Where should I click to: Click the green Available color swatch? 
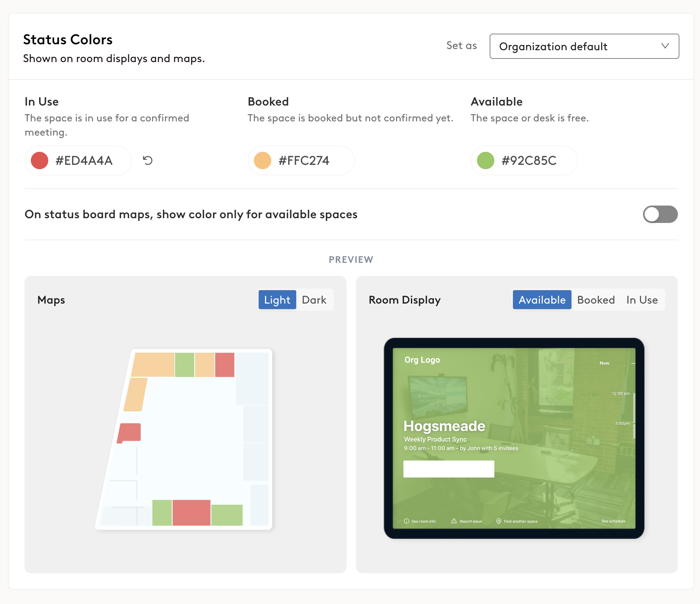coord(486,160)
